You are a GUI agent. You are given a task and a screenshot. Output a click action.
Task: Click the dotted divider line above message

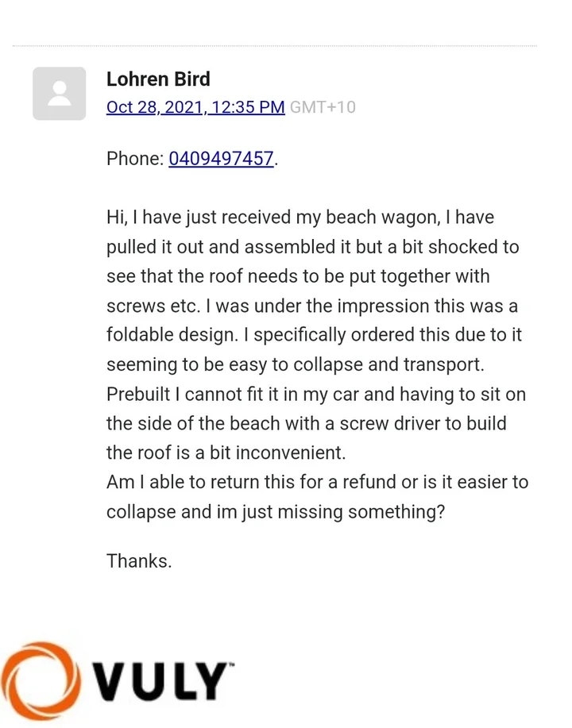click(x=274, y=46)
